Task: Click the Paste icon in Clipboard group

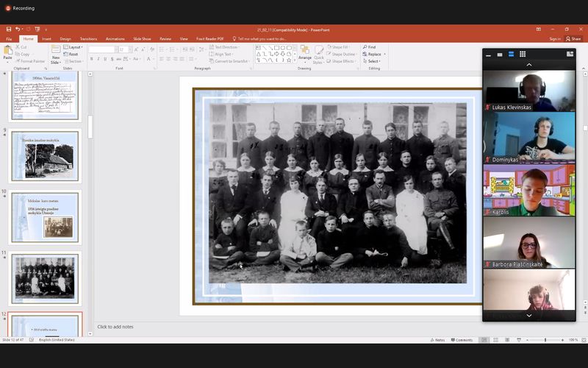Action: tap(7, 52)
